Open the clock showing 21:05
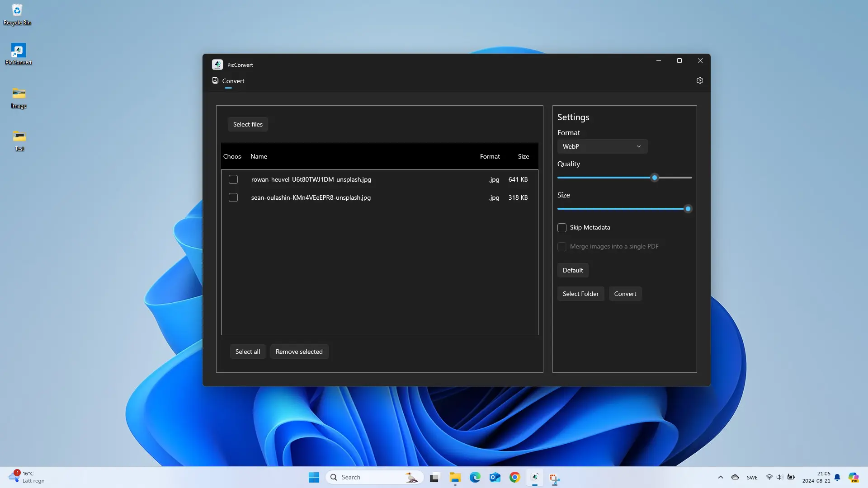 (x=816, y=477)
